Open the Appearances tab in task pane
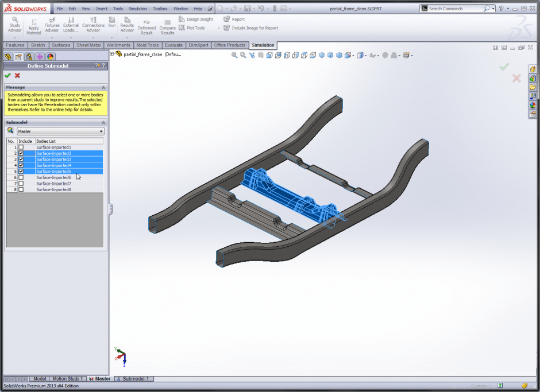Image resolution: width=540 pixels, height=392 pixels. click(x=533, y=105)
